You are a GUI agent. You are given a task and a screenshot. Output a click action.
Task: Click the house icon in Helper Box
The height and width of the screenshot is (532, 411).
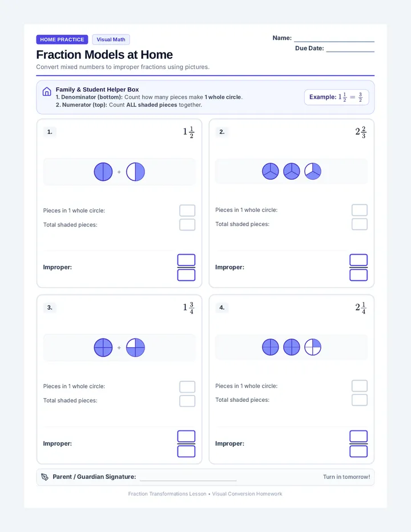point(47,91)
